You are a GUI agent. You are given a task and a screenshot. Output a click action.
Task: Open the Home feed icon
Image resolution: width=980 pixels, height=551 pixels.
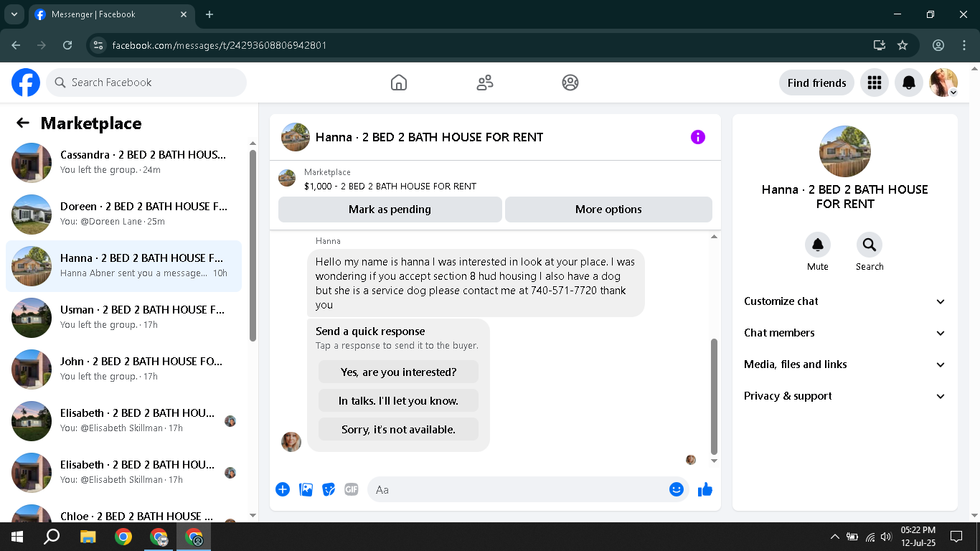pyautogui.click(x=399, y=83)
